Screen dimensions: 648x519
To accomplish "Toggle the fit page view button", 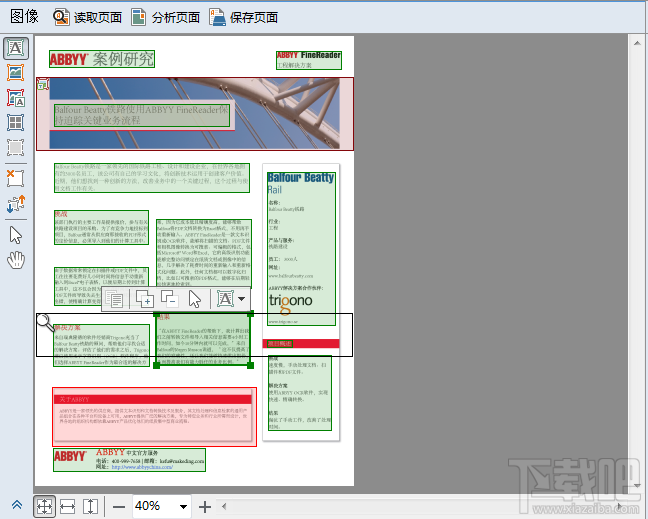I will [44, 506].
